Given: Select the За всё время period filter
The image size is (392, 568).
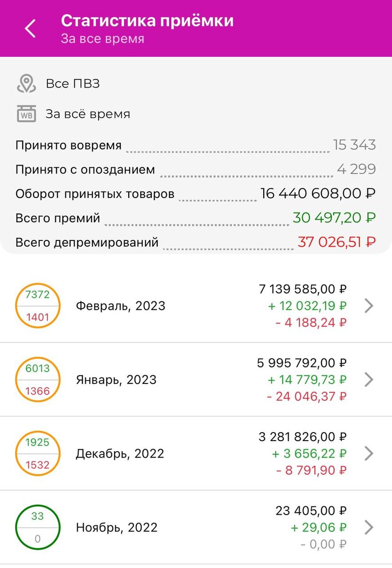Looking at the screenshot, I should click(88, 114).
